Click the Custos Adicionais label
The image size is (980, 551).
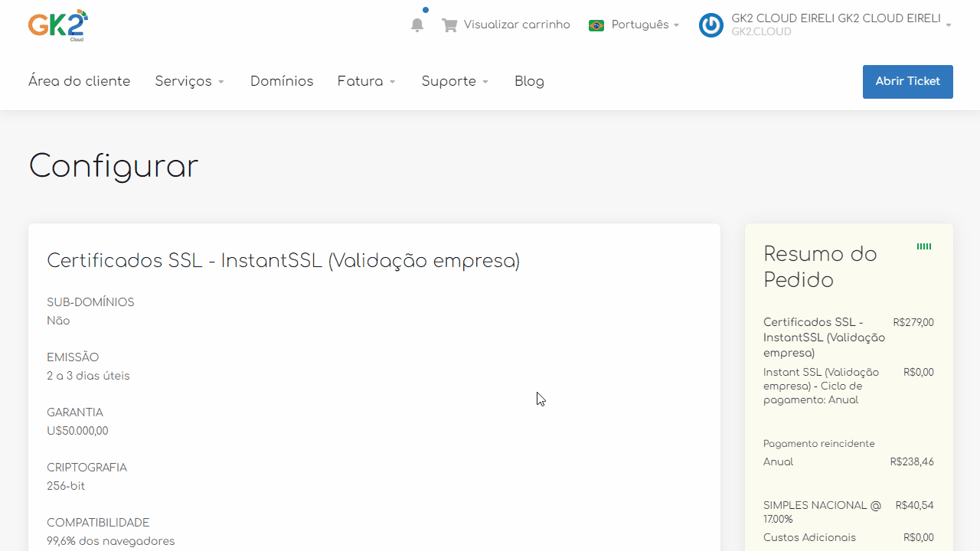point(809,537)
